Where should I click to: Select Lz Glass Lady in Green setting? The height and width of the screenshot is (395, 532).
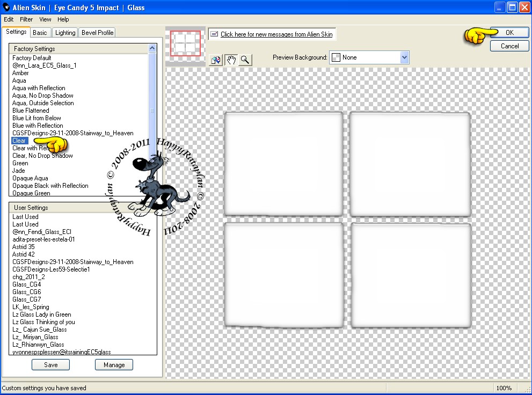point(42,314)
